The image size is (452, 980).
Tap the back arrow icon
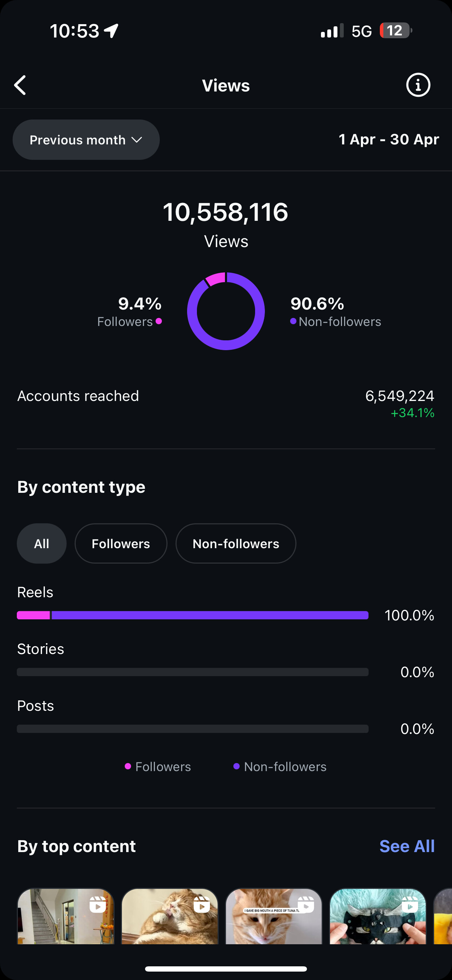coord(20,85)
